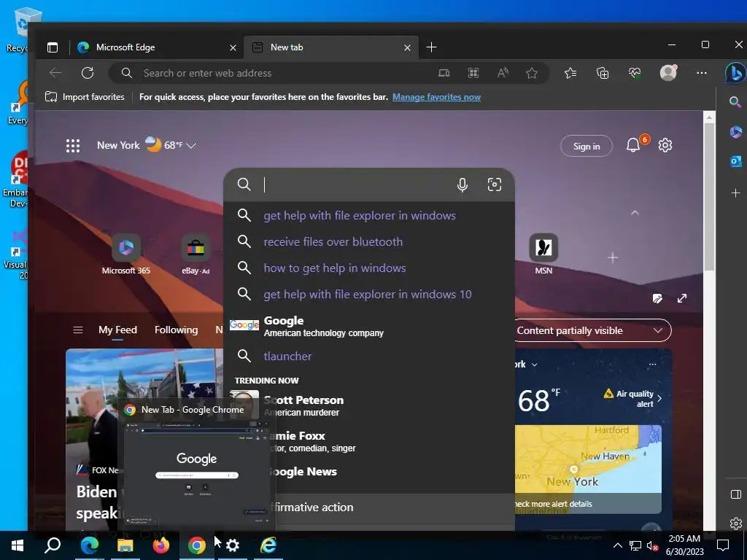
Task: Open the notifications bell icon
Action: 632,145
